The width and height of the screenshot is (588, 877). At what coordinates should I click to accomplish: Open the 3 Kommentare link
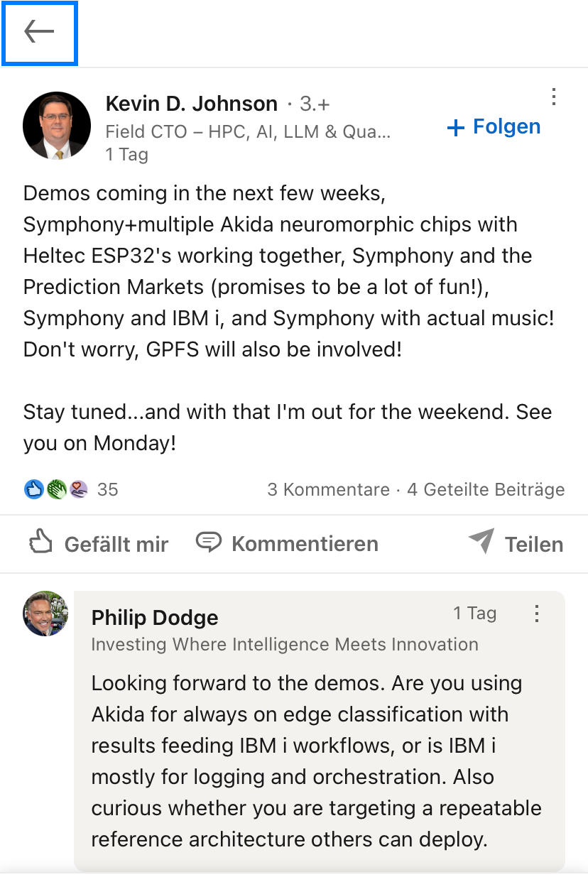tap(328, 489)
